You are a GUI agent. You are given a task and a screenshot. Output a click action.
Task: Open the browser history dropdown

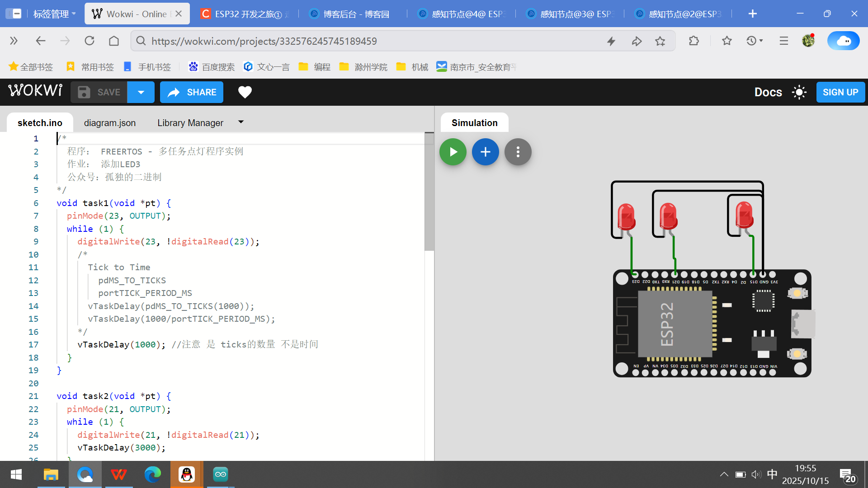755,41
